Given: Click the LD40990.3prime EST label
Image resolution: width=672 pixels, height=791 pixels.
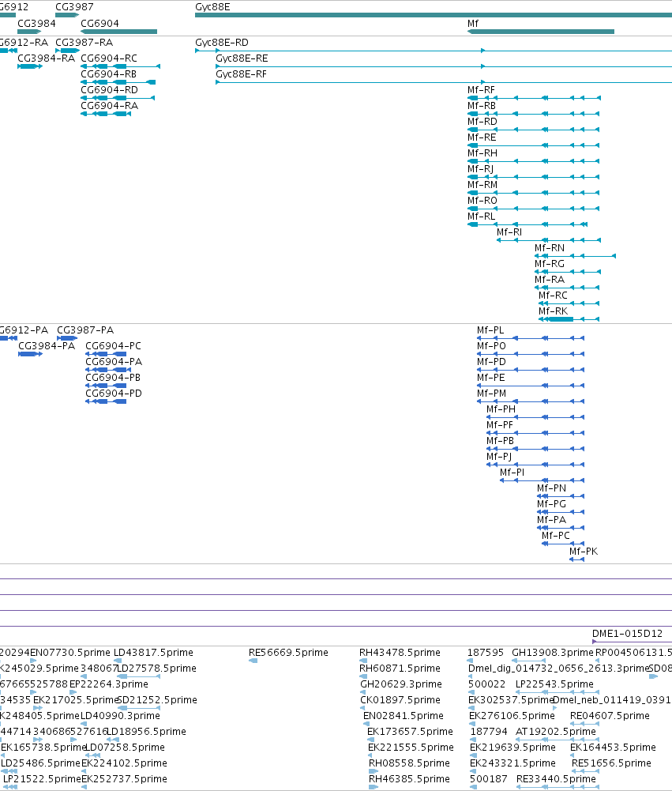Looking at the screenshot, I should click(120, 715).
